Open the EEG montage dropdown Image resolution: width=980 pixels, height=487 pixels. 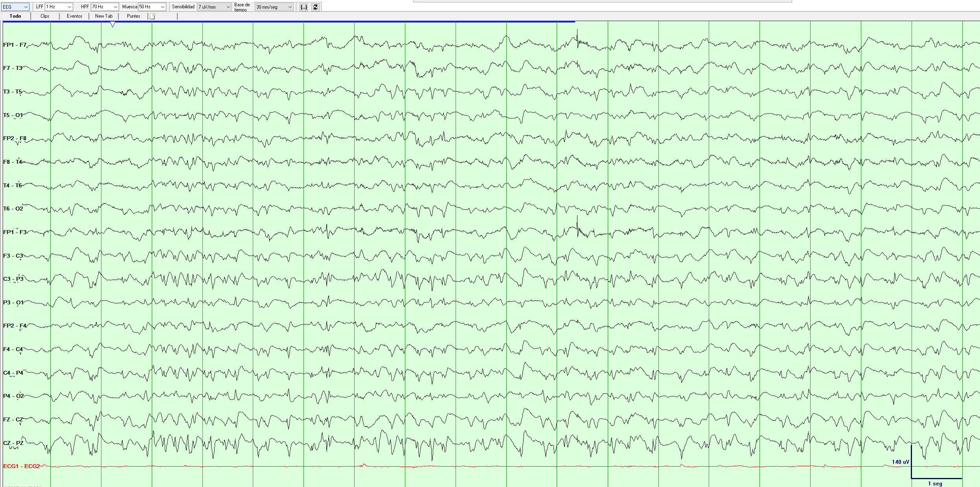click(x=15, y=7)
